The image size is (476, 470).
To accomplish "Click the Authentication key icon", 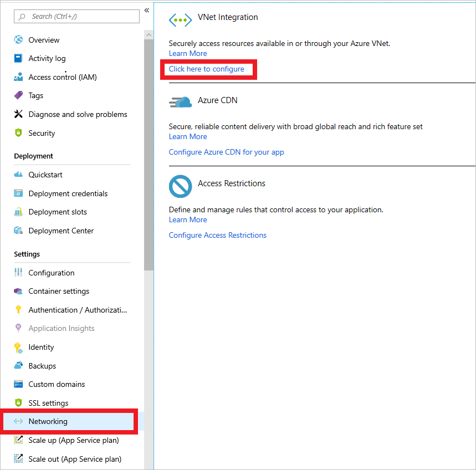I will coord(18,309).
